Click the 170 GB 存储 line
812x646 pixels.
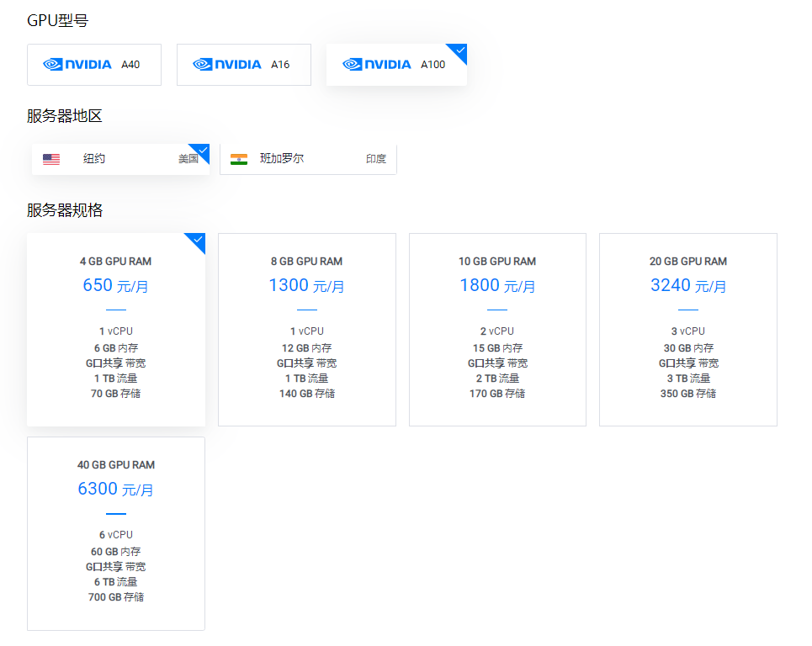[x=497, y=394]
